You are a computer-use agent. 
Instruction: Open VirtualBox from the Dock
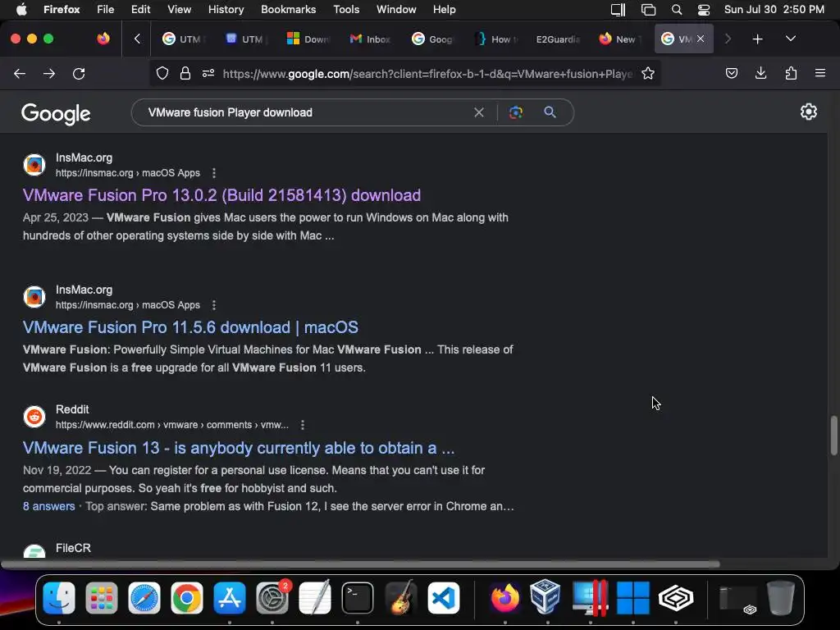pos(546,597)
